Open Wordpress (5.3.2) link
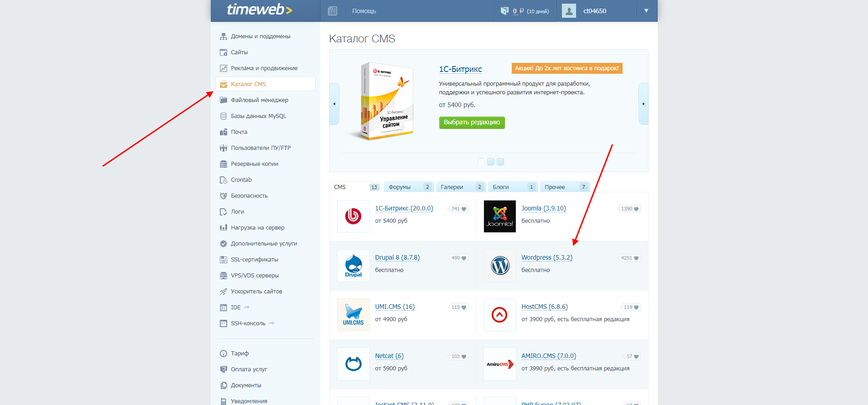Screen dimensions: 868x405 (x=547, y=257)
